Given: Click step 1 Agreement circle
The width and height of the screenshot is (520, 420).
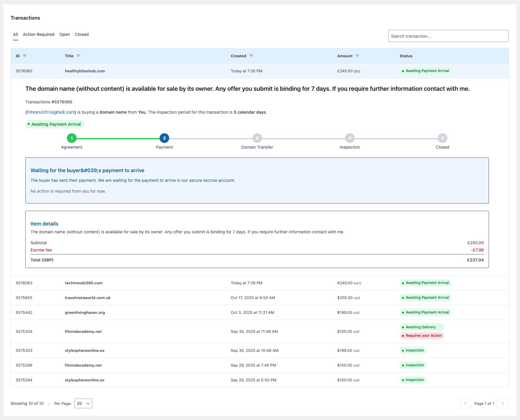Looking at the screenshot, I should click(x=72, y=138).
